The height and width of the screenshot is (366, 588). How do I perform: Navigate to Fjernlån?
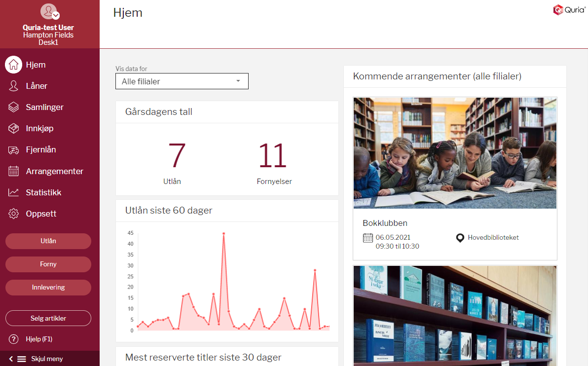50,149
